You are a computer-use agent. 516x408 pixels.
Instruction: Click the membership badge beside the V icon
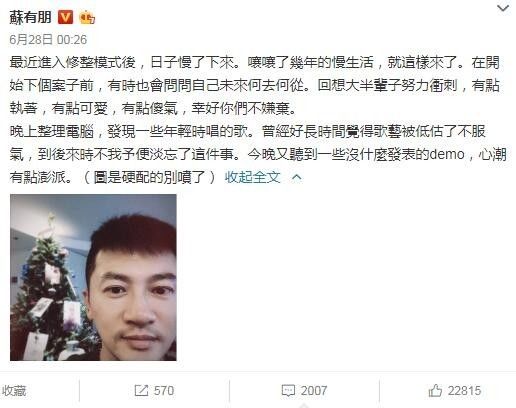tap(87, 17)
